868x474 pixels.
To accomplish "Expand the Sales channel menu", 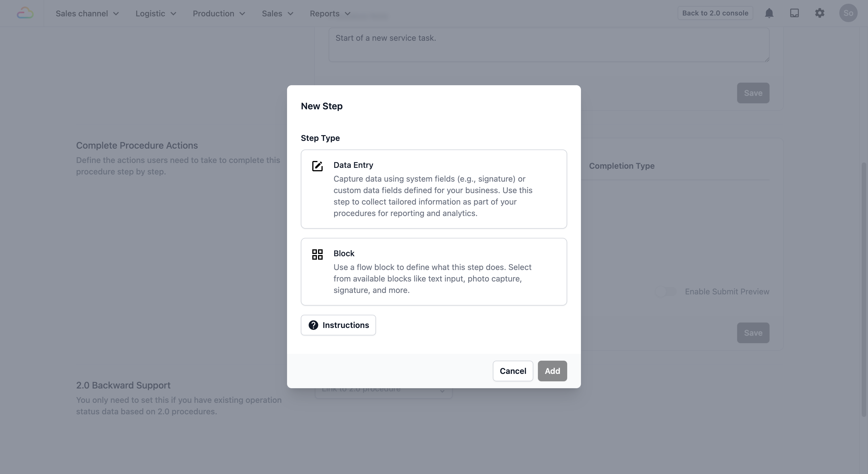I will click(87, 13).
